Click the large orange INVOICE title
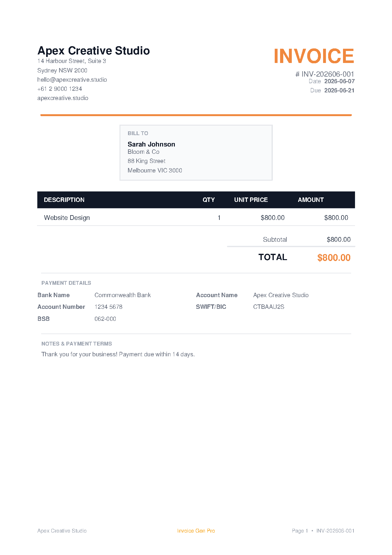This screenshot has height=555, width=392. pos(314,56)
